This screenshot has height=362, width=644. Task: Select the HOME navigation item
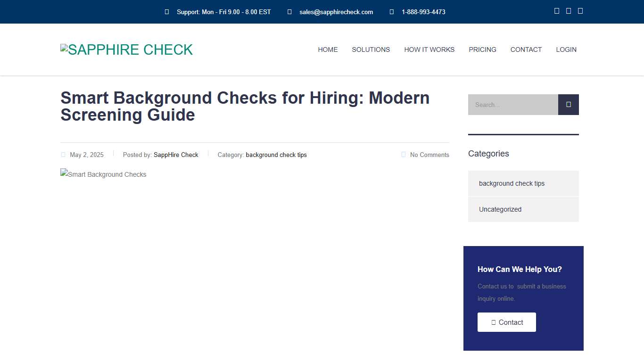[x=328, y=49]
